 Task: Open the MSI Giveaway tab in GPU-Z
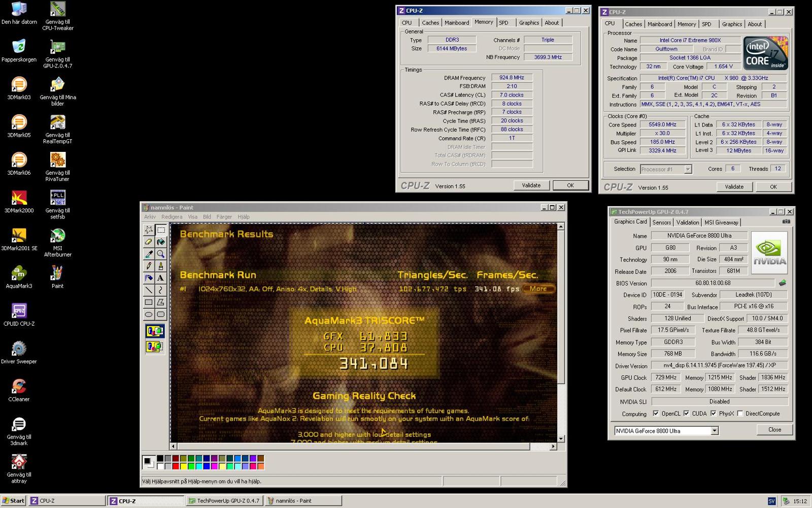pos(721,223)
